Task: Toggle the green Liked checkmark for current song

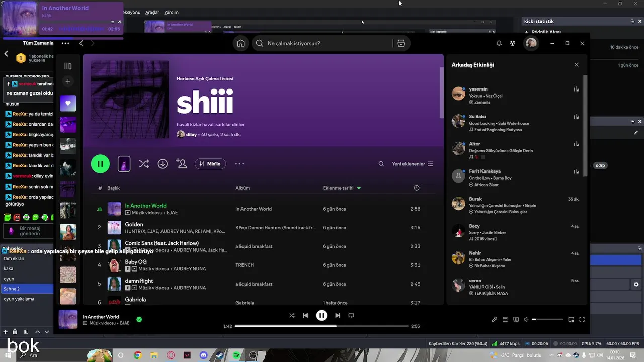Action: pos(139,319)
